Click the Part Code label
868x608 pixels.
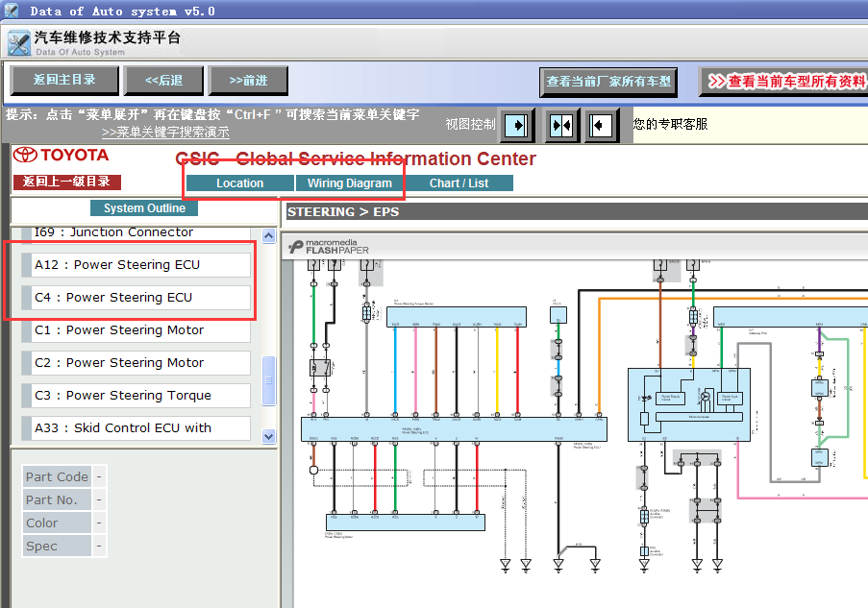pos(57,476)
